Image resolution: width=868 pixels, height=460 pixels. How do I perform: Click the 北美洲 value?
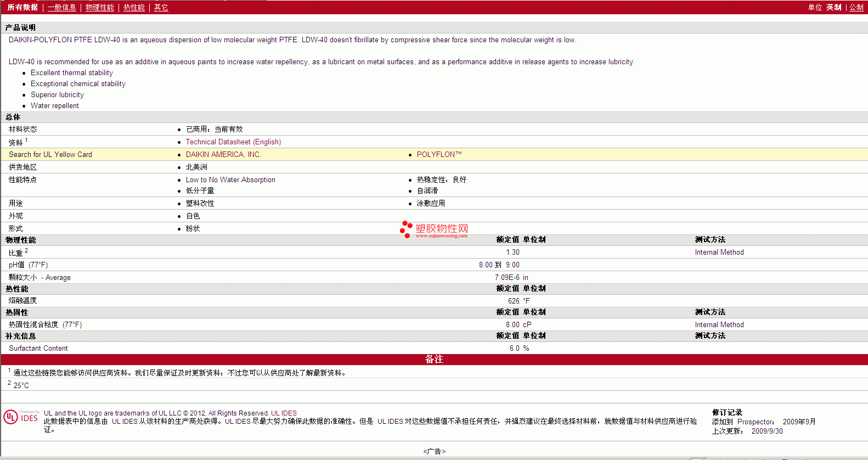click(x=196, y=167)
